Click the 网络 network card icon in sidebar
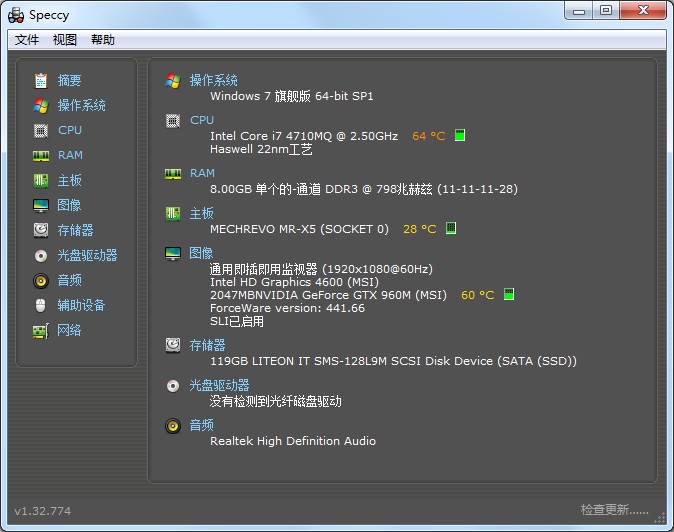 41,331
